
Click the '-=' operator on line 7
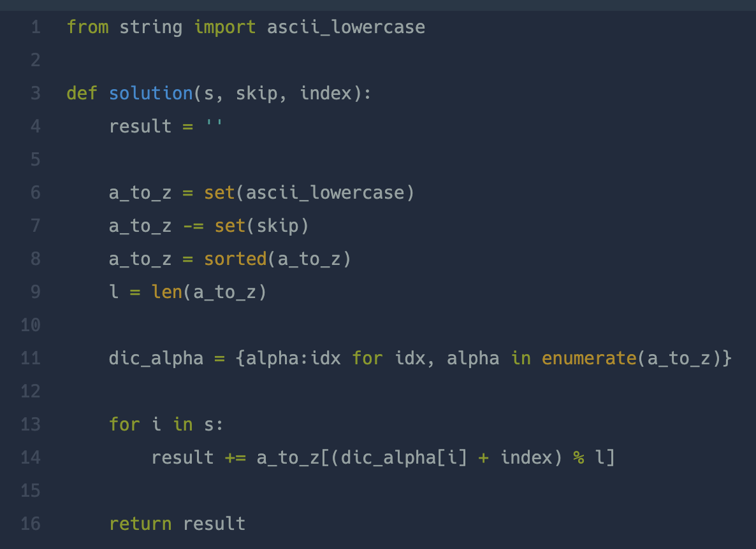point(193,226)
